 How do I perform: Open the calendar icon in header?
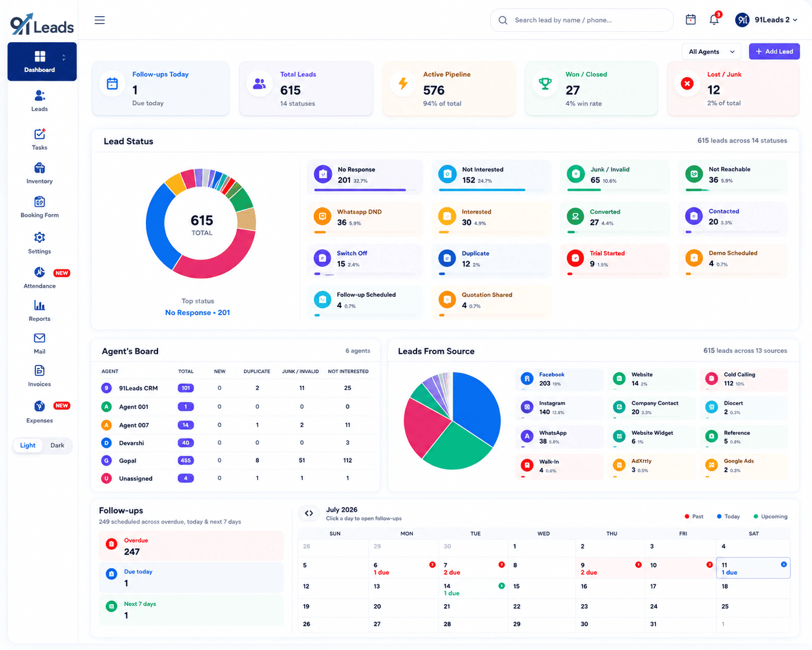click(690, 20)
